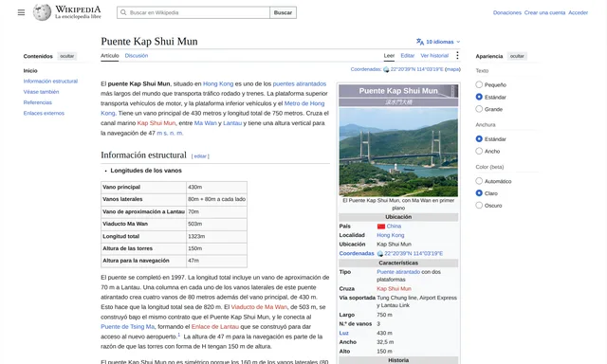Open the three-dot more options menu

coord(457,55)
